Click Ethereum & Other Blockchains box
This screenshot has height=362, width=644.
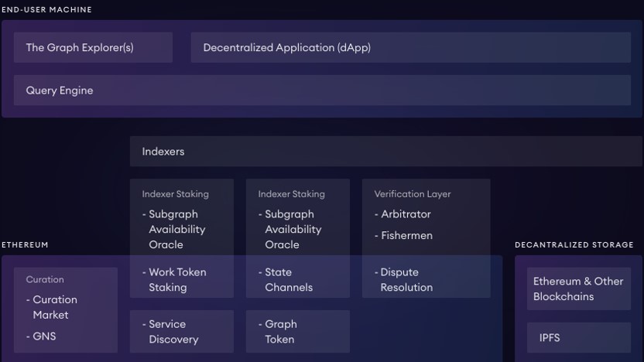[579, 289]
